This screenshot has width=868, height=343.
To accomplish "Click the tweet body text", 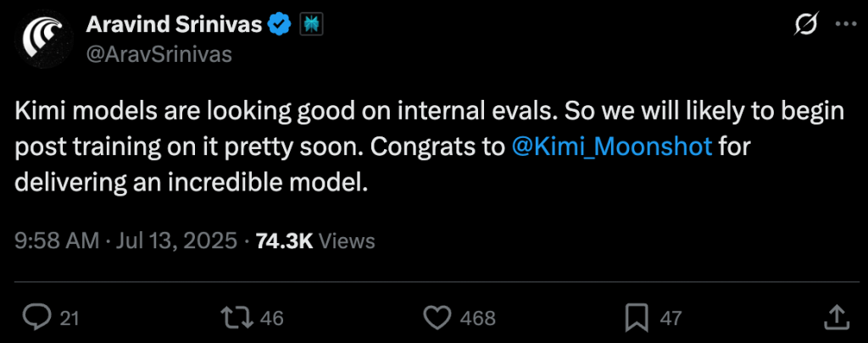I will (429, 147).
